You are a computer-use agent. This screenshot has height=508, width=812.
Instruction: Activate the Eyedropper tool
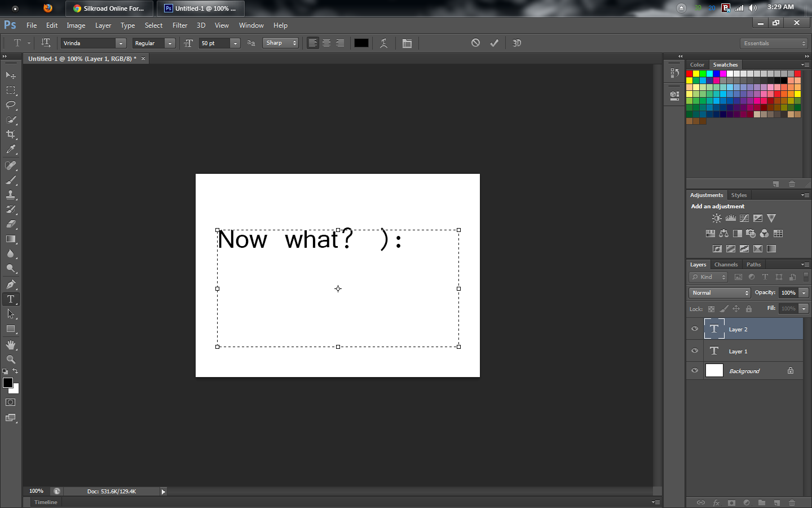click(x=10, y=150)
